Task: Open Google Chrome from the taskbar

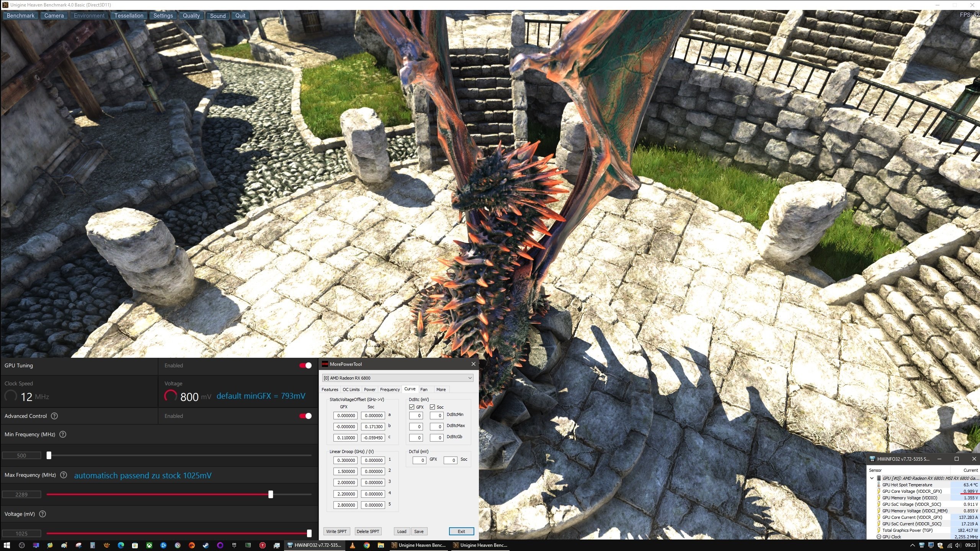Action: pos(366,545)
